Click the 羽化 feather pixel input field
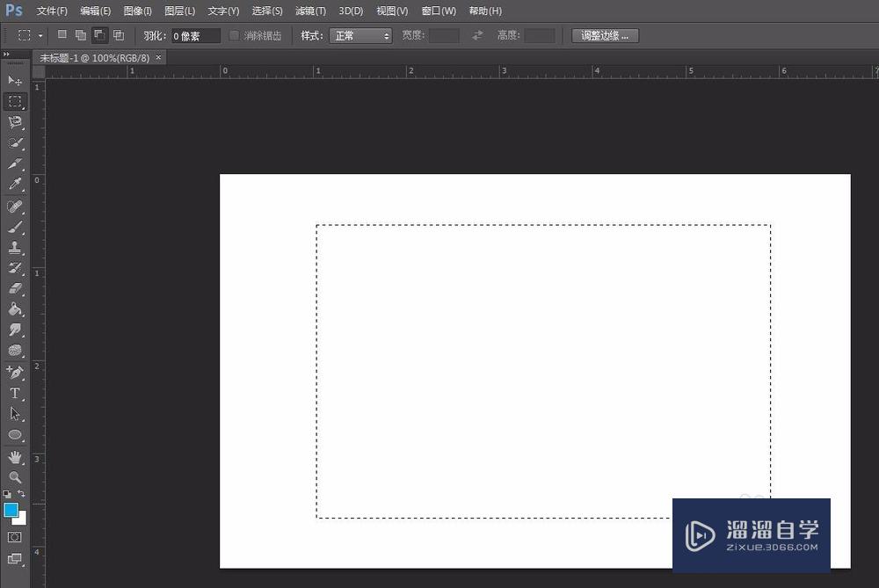The width and height of the screenshot is (879, 588). [196, 36]
